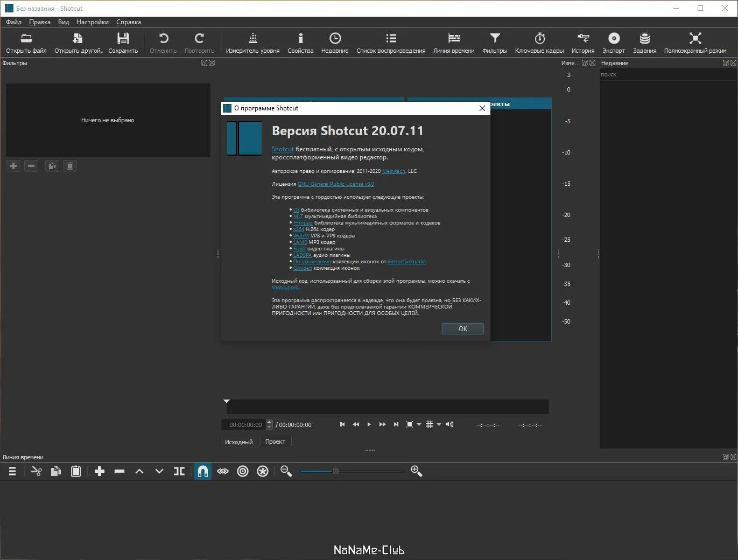738x560 pixels.
Task: Click timeline zoom out magnifier
Action: [x=286, y=471]
